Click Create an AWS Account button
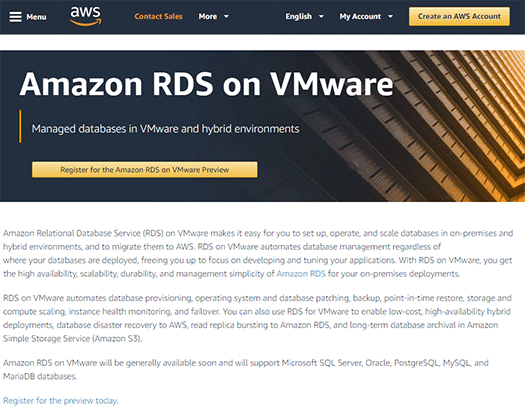 click(459, 16)
